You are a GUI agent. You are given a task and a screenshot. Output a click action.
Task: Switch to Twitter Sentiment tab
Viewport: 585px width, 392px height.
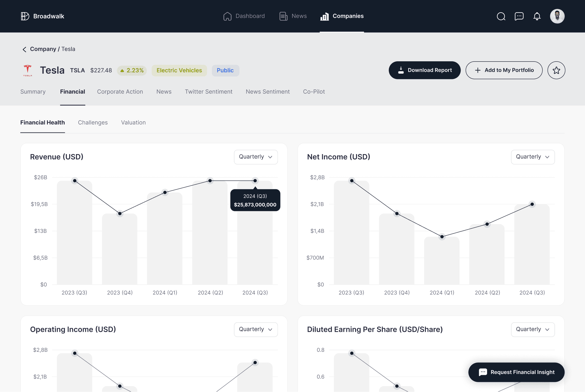click(x=209, y=92)
